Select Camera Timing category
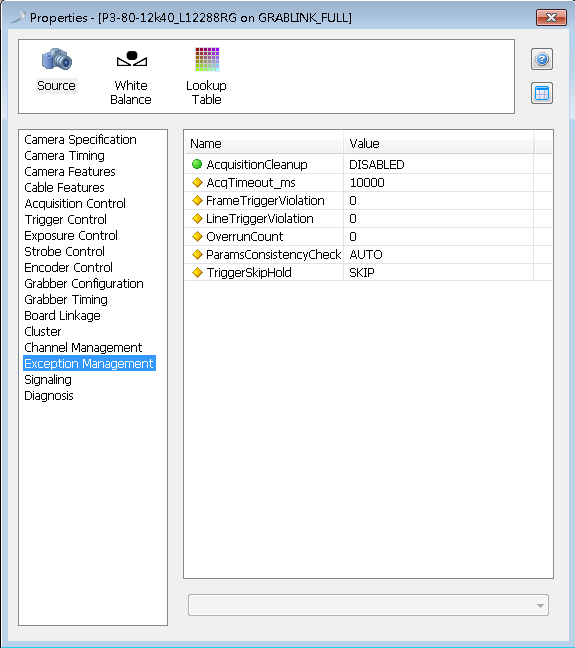The height and width of the screenshot is (648, 575). point(64,156)
